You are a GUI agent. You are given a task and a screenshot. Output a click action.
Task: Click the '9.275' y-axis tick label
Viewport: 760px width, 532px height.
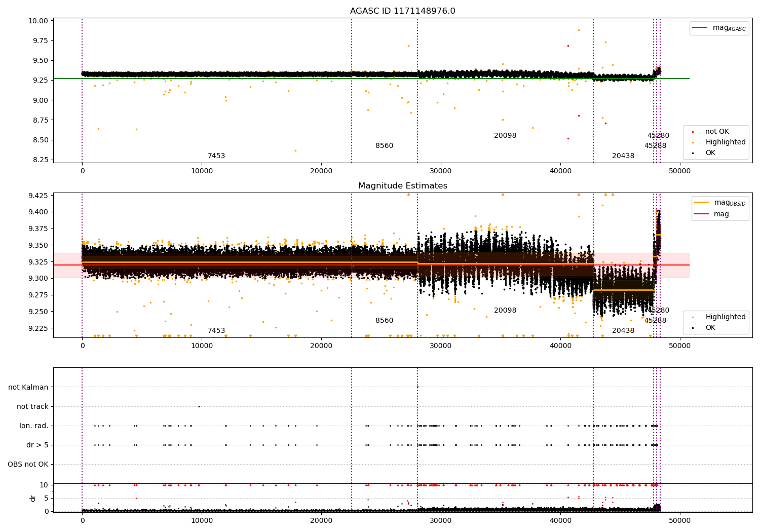click(40, 295)
